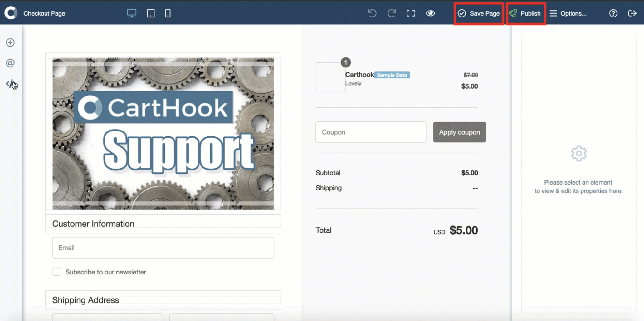Switch to mobile phone preview mode

point(168,13)
